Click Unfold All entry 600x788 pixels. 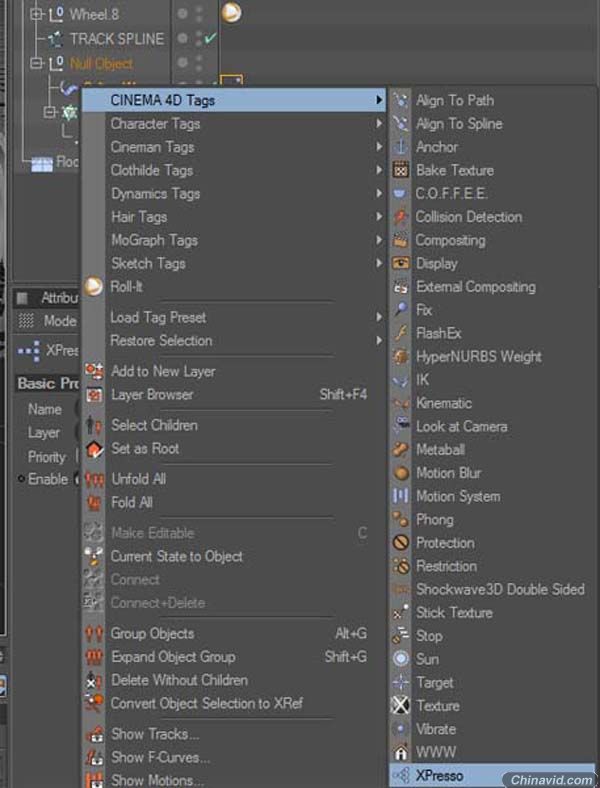(234, 478)
